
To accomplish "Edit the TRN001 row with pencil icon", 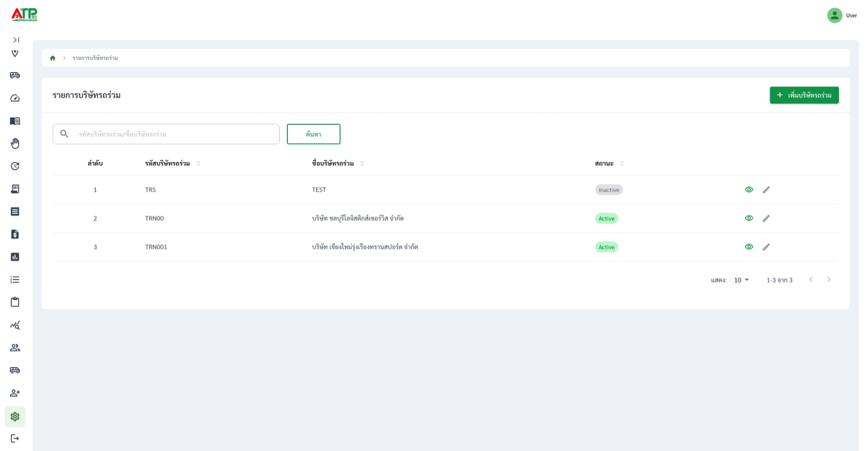I will tap(766, 247).
